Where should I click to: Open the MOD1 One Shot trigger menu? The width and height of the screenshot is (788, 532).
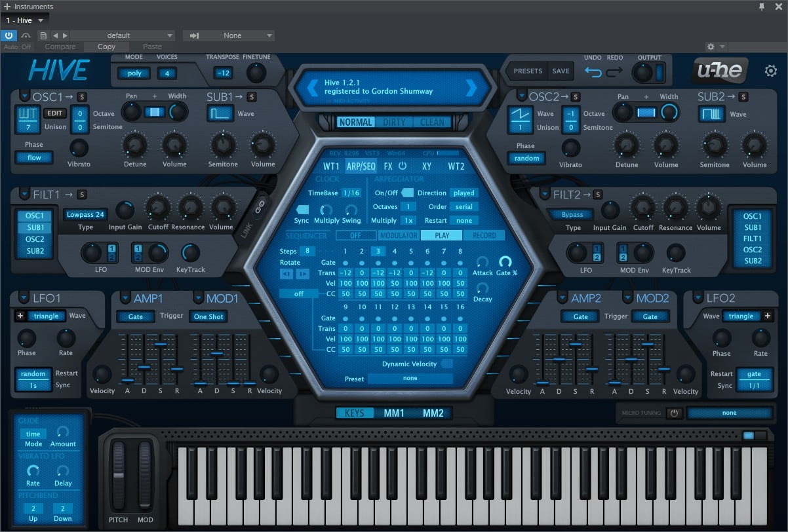click(208, 316)
